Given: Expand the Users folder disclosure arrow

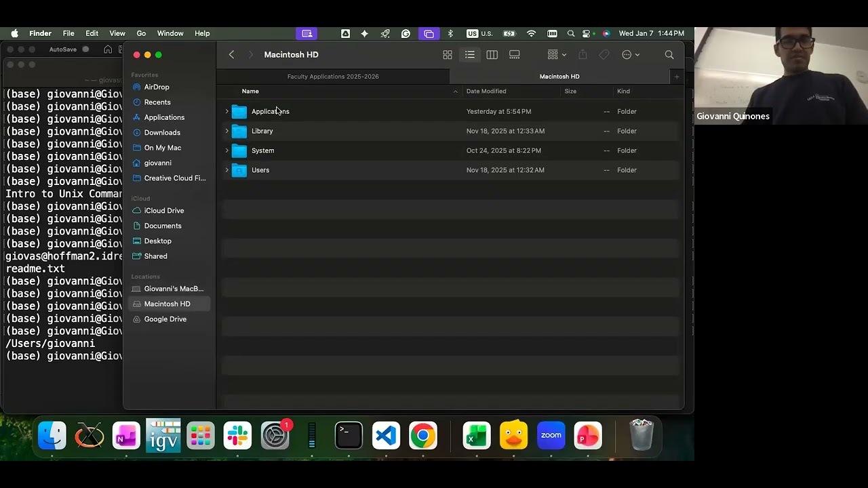Looking at the screenshot, I should 227,170.
